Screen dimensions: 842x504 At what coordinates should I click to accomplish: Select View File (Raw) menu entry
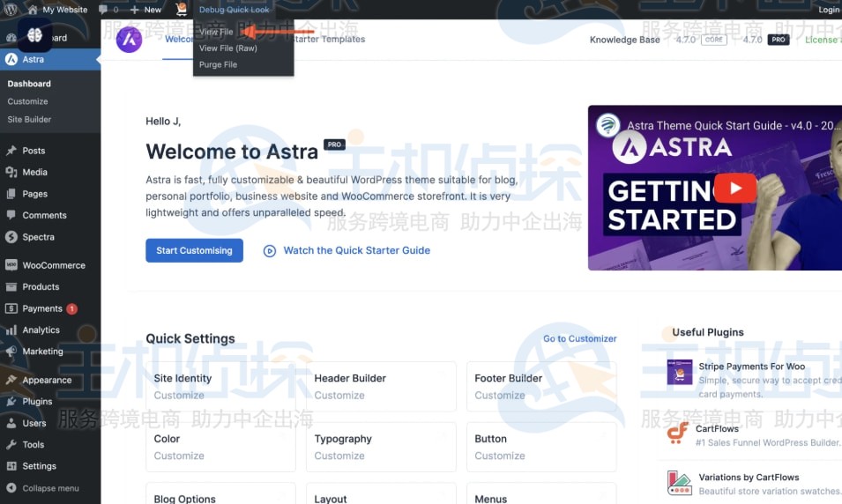point(227,48)
